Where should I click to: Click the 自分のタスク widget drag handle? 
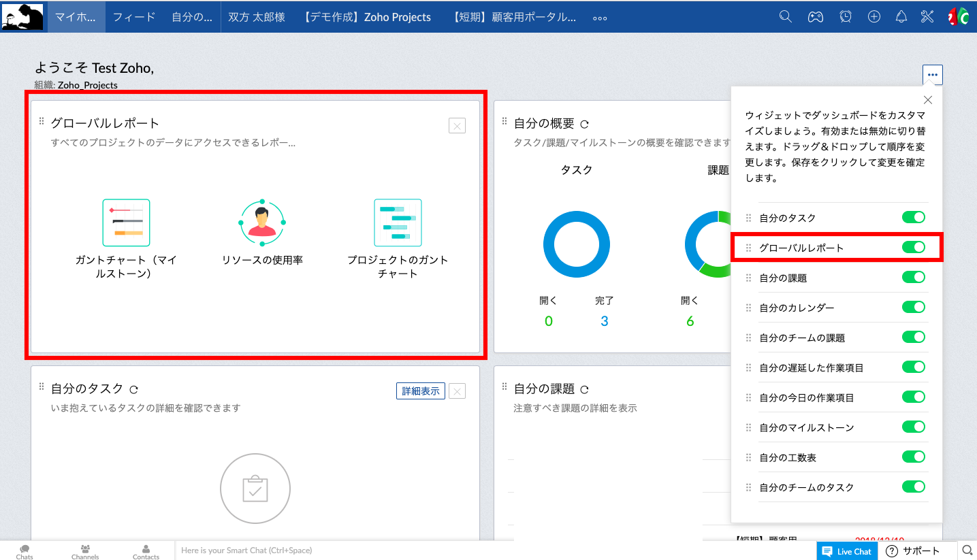tap(42, 386)
